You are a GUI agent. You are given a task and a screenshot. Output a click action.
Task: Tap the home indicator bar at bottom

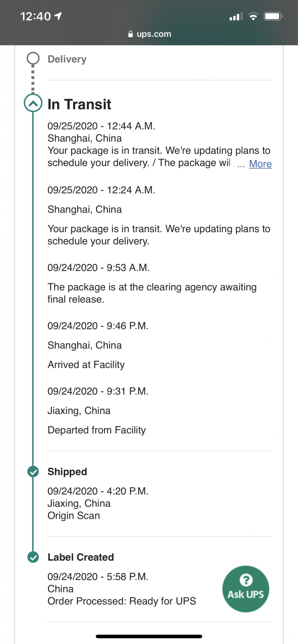pos(149,636)
